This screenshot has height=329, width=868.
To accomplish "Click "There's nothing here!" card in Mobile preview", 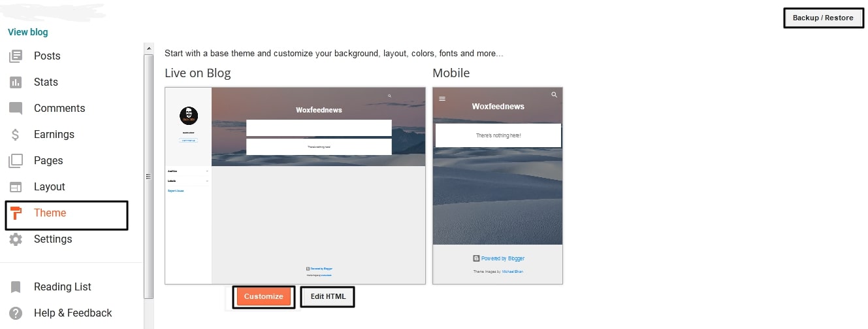I will click(x=498, y=135).
